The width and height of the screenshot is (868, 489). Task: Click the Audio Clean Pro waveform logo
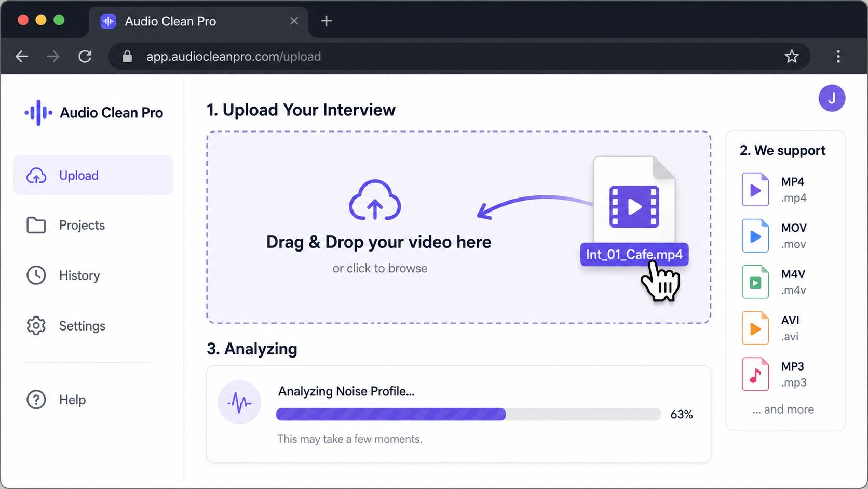click(38, 113)
